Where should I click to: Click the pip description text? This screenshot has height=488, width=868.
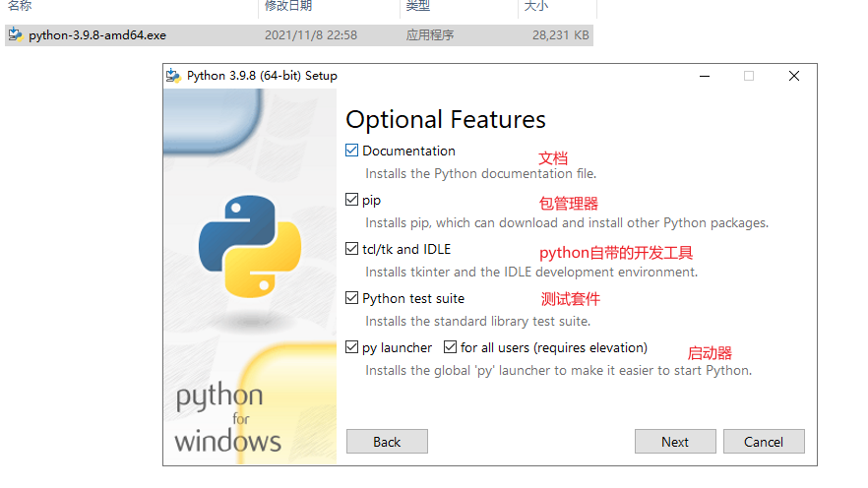[567, 223]
